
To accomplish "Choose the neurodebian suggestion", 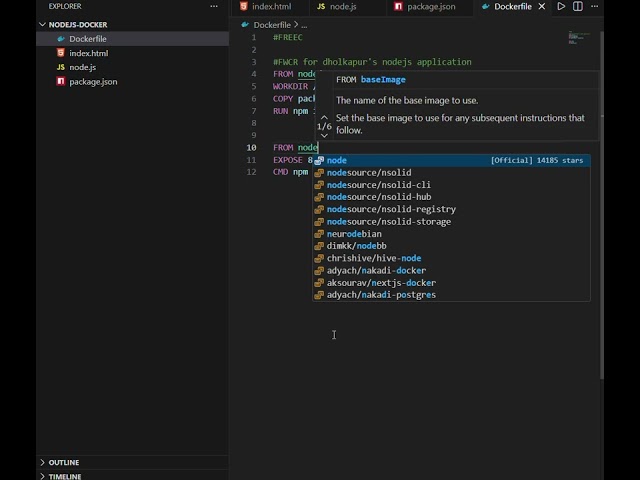I will 451,234.
